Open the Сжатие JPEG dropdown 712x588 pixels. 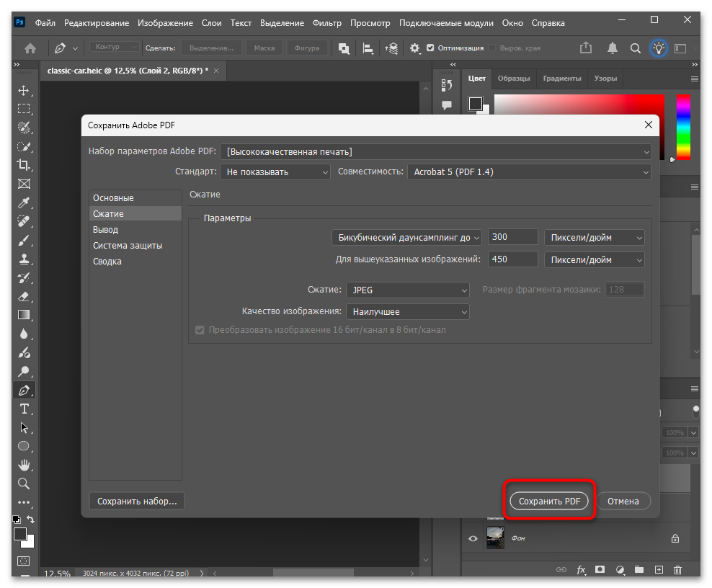[407, 290]
